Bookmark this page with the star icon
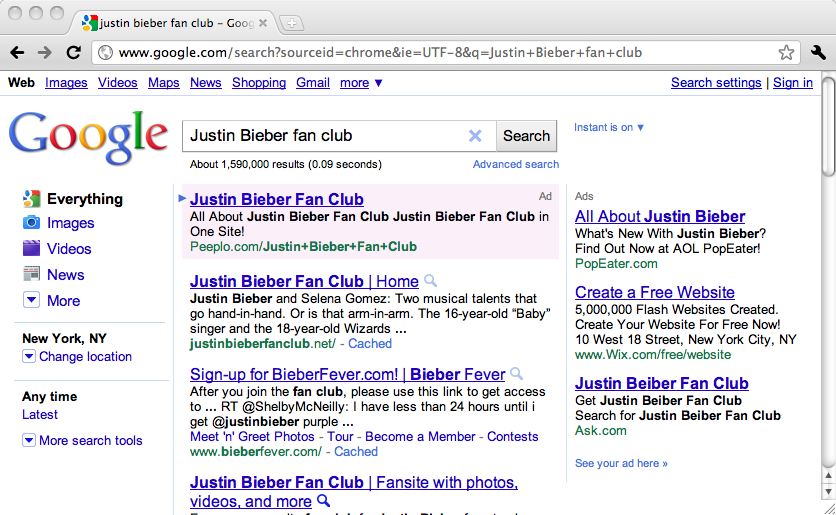This screenshot has width=836, height=515. coord(786,52)
